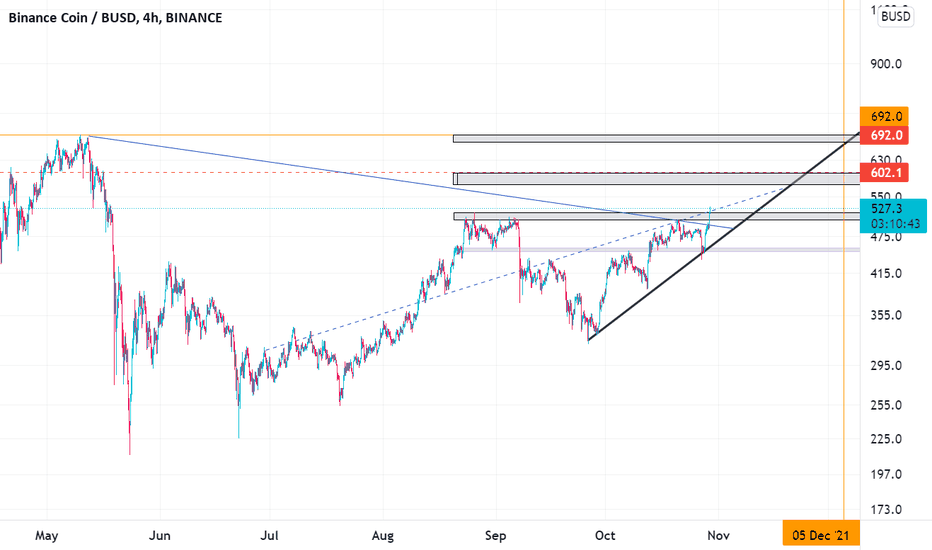Click the Oct label on time axis
Viewport: 932px width, 550px height.
(605, 536)
